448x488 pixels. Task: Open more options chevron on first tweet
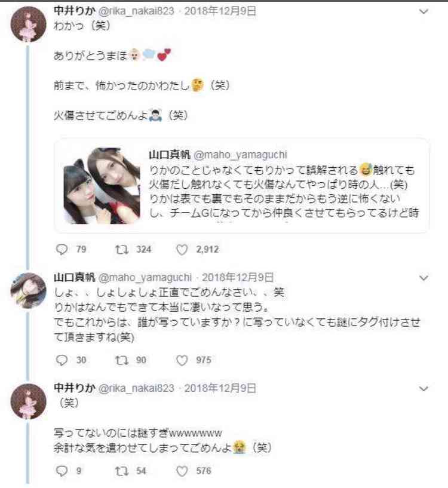424,13
